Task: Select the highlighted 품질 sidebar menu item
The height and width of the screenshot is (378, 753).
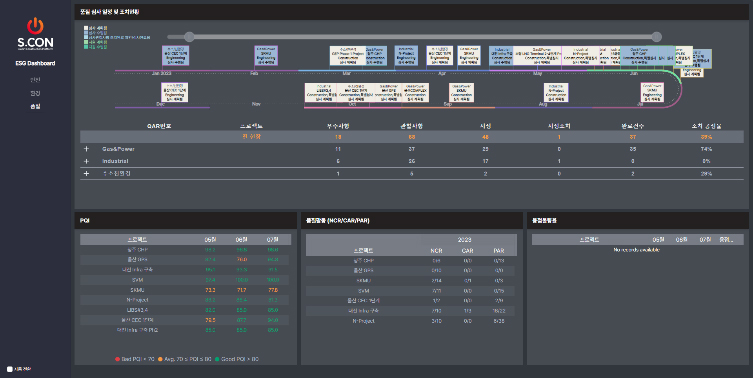Action: [x=35, y=106]
